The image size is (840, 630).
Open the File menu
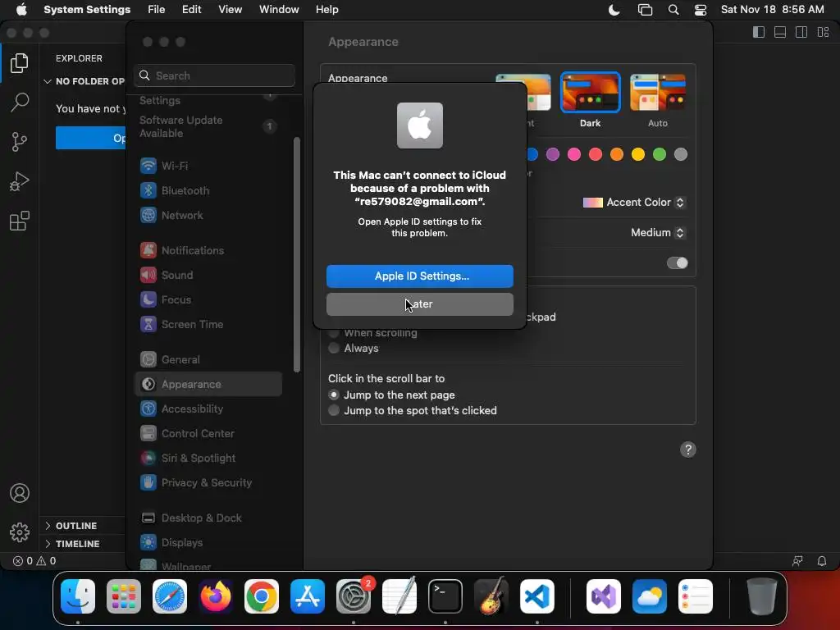tap(156, 10)
